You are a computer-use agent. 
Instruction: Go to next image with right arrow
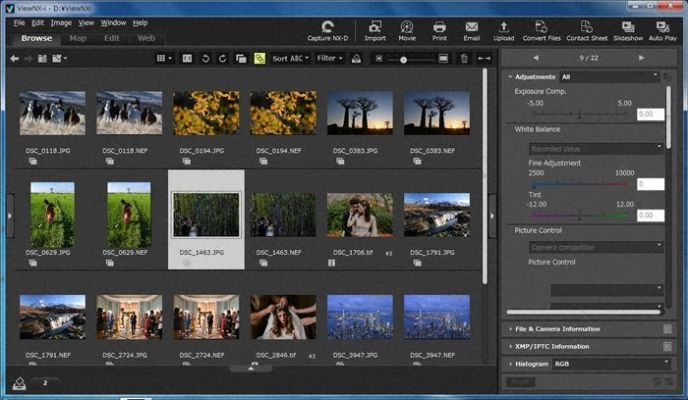coord(642,58)
